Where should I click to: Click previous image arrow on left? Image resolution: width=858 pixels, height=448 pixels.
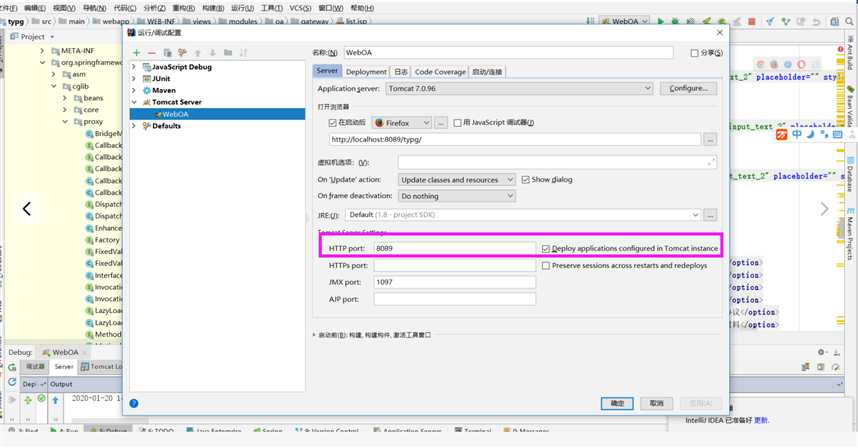[x=26, y=208]
